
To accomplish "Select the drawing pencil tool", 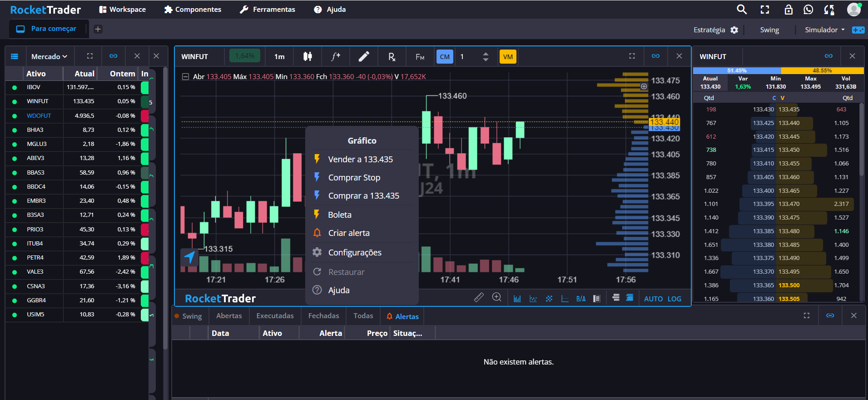I will [x=364, y=56].
